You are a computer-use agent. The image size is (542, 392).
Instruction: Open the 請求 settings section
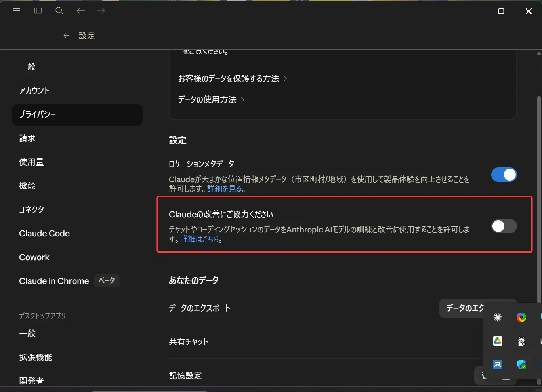tap(77, 138)
